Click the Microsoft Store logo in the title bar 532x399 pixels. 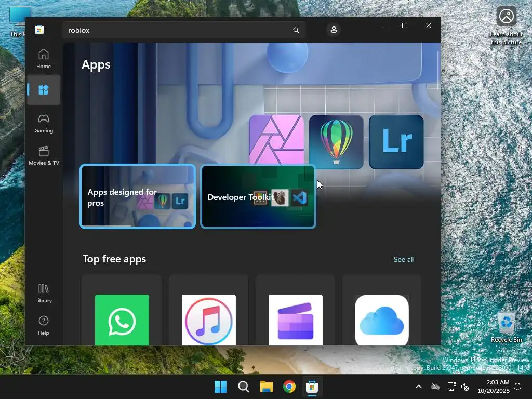39,30
